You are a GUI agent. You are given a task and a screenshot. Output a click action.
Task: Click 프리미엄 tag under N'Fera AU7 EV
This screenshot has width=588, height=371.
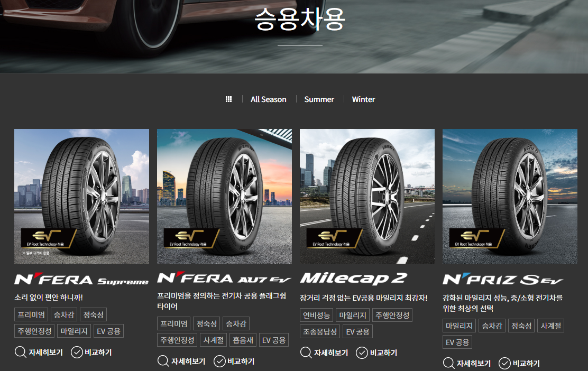[174, 323]
